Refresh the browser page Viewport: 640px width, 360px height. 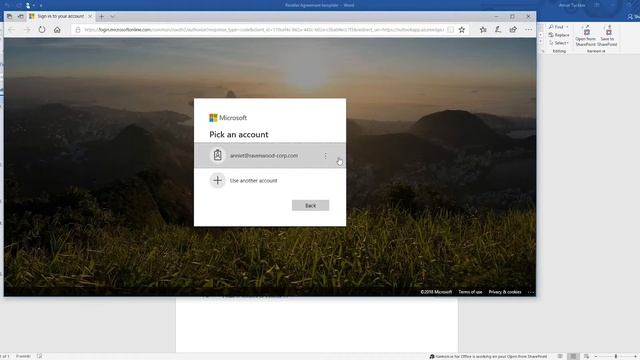pyautogui.click(x=42, y=30)
